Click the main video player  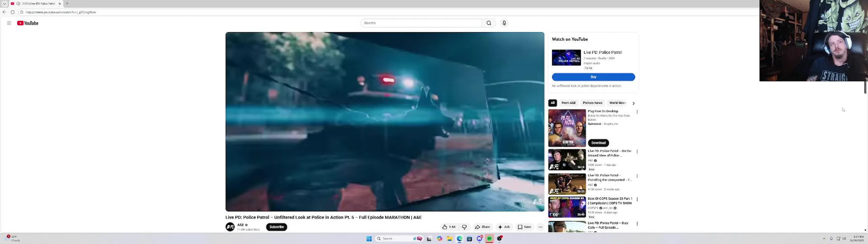tap(385, 122)
